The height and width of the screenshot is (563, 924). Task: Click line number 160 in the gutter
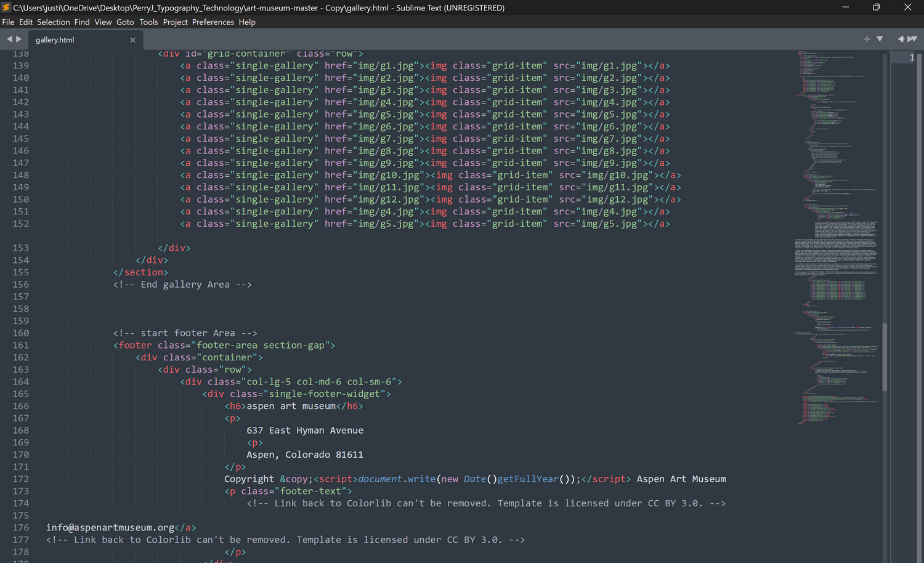(x=20, y=333)
